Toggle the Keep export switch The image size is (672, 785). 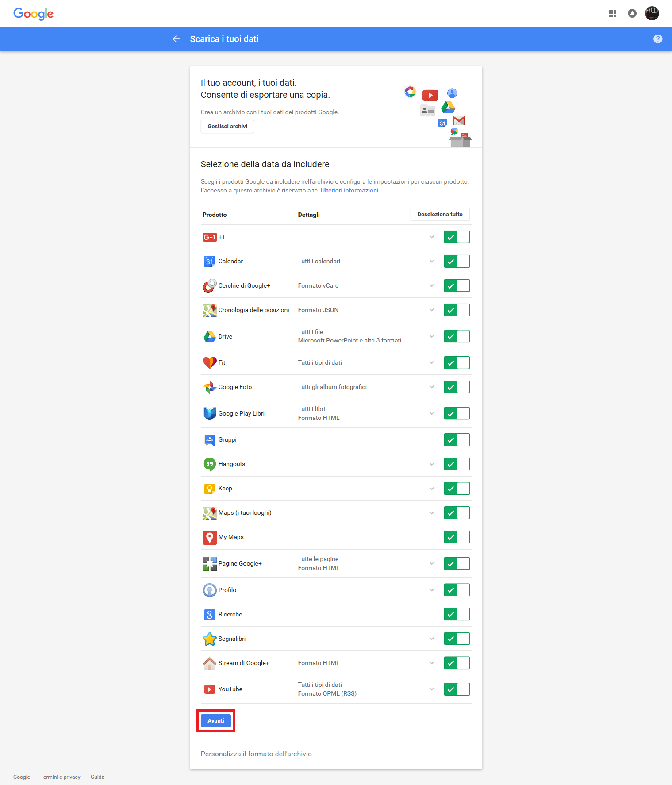pyautogui.click(x=457, y=489)
